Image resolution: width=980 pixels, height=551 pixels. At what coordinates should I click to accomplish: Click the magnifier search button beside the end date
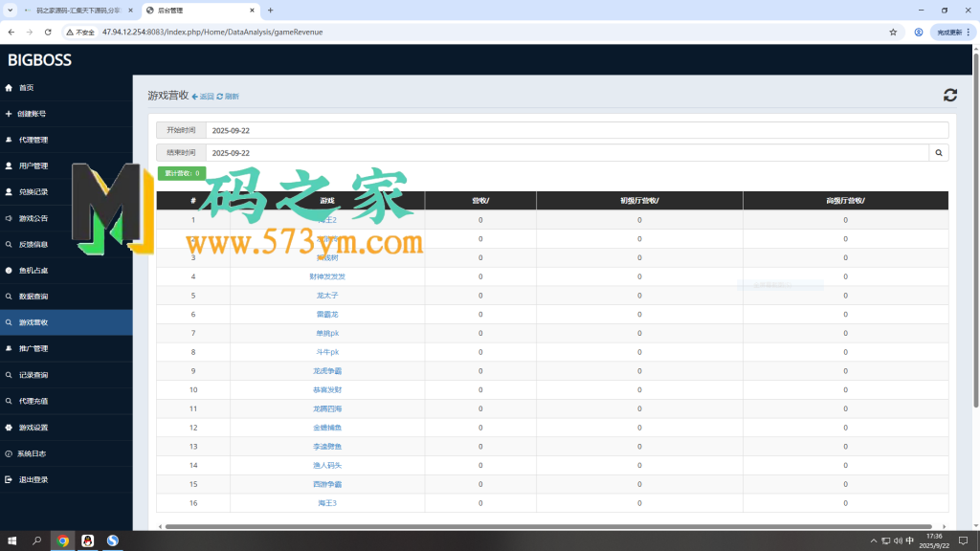pos(939,153)
